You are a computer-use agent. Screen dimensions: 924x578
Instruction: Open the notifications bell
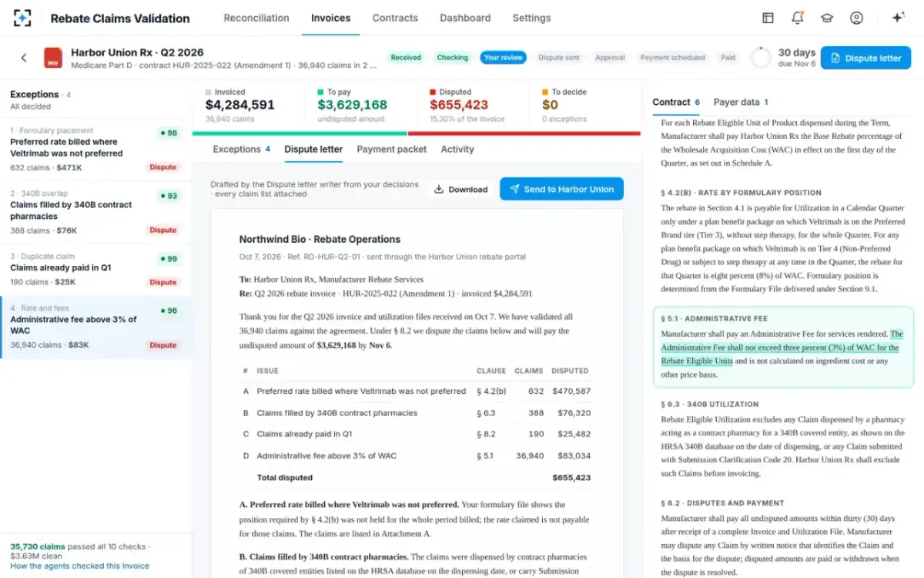[798, 18]
